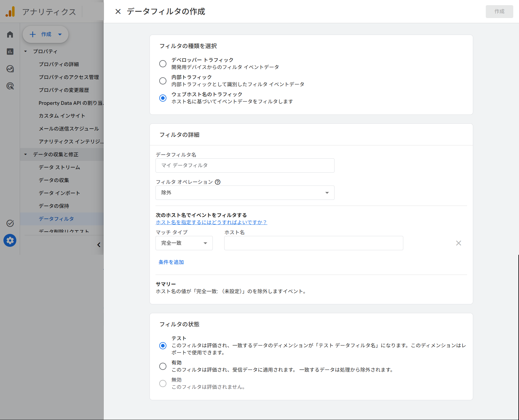
Task: Close the data filter creation panel
Action: point(118,11)
